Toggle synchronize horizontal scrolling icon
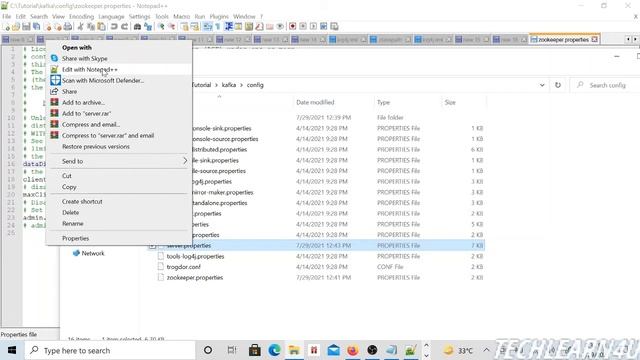640x360 pixels. pos(195,27)
